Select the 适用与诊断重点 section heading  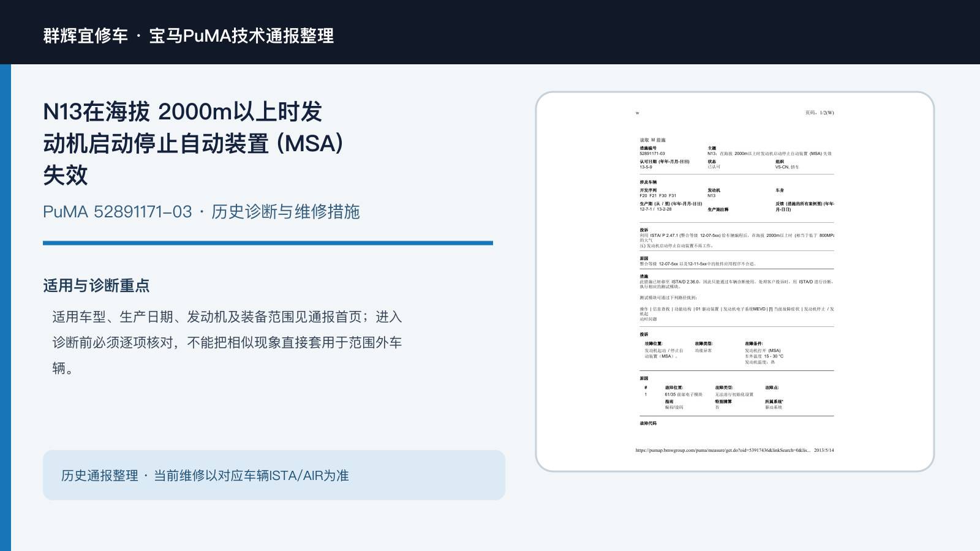click(96, 285)
